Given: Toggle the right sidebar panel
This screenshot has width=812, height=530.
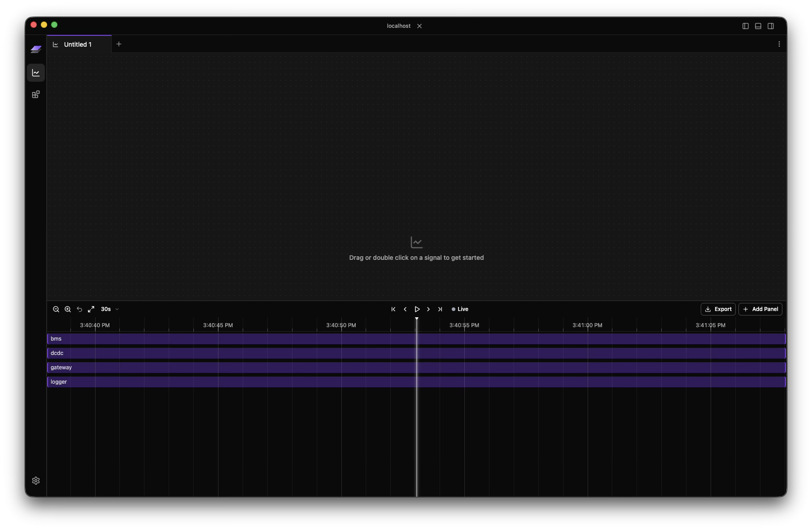Looking at the screenshot, I should [771, 26].
